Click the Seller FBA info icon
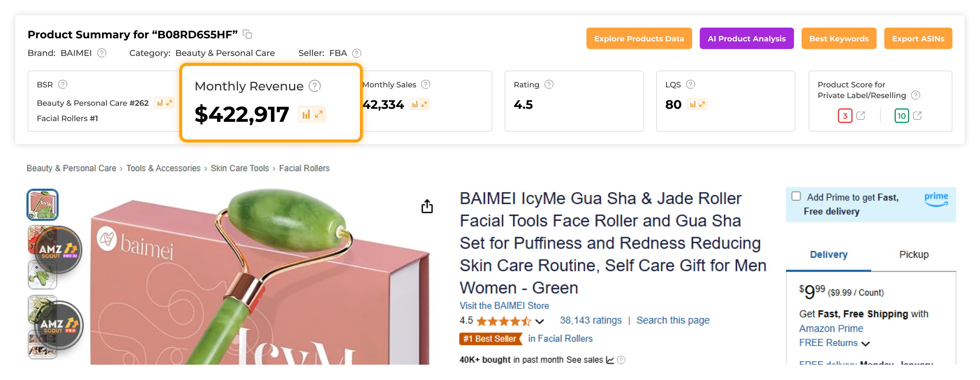 point(356,53)
